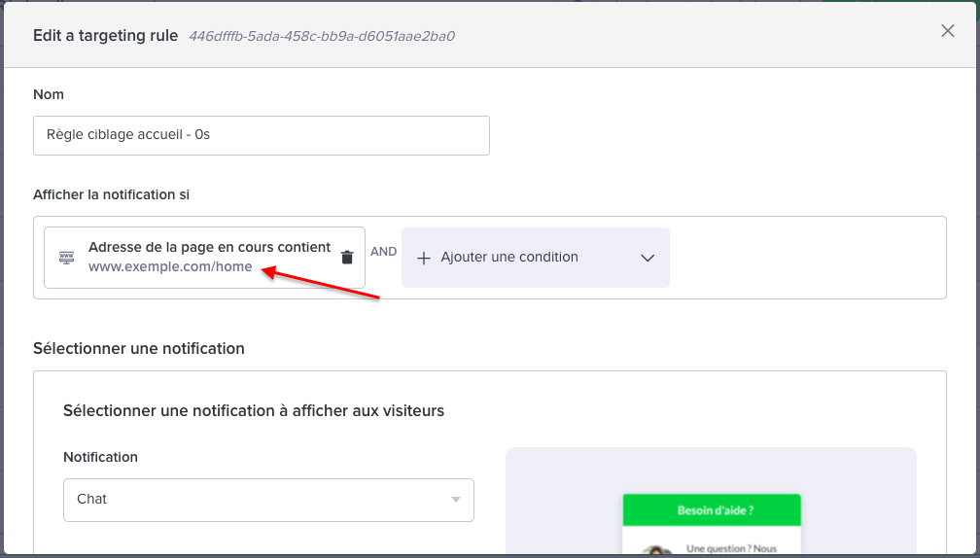Click the Nom field label
The width and height of the screenshot is (980, 558).
pos(49,94)
